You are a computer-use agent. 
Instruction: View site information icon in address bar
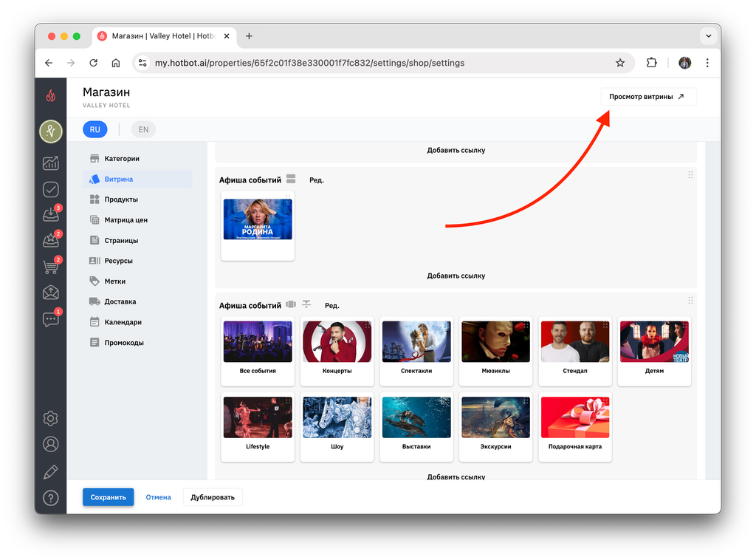tap(142, 63)
